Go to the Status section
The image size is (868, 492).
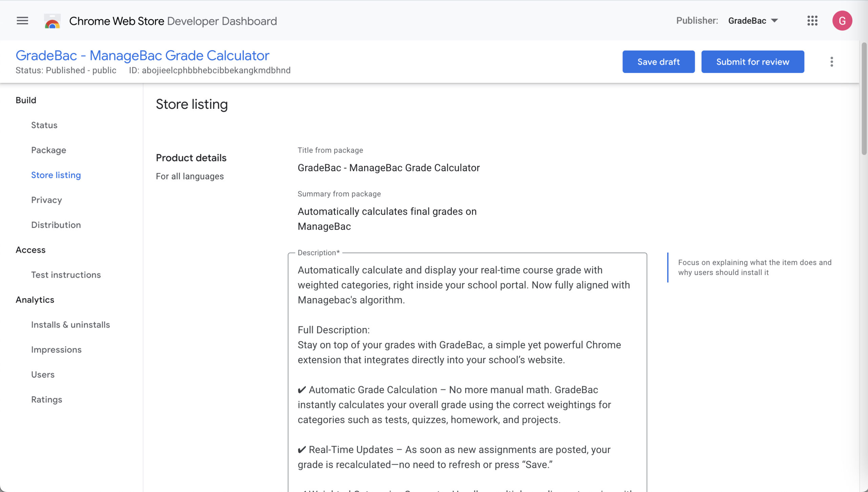44,125
